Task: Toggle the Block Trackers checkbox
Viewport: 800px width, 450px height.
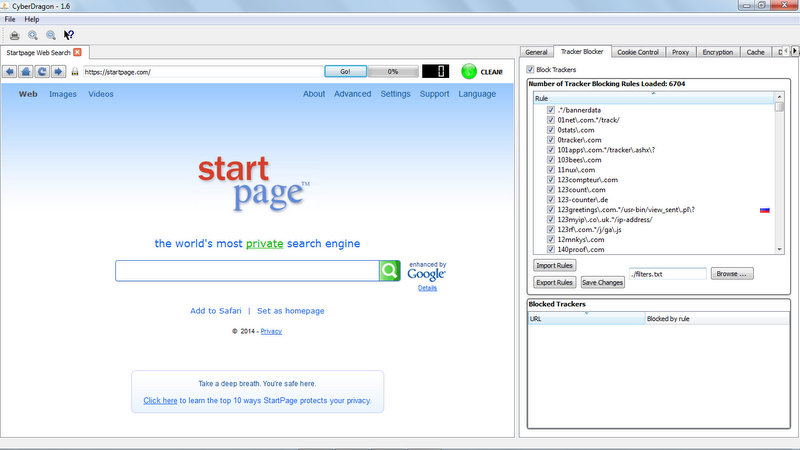Action: coord(530,69)
